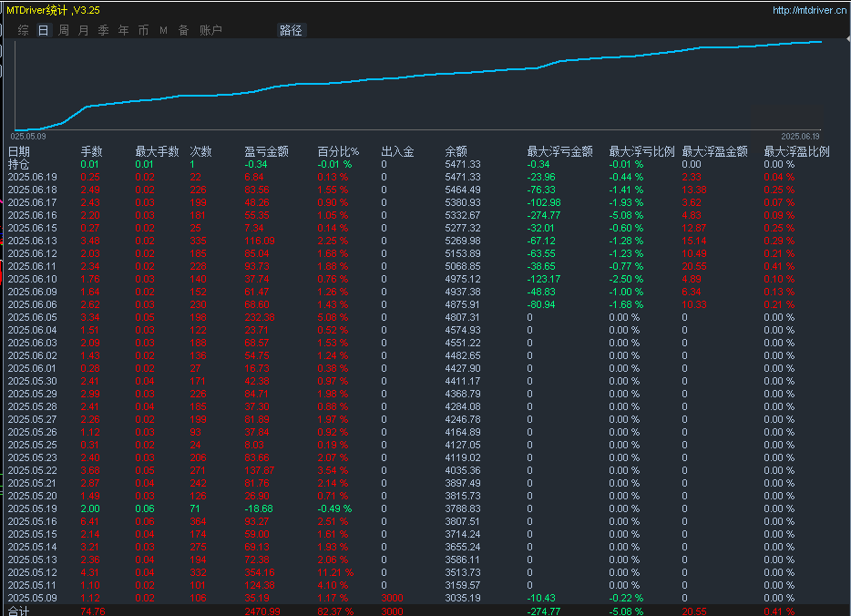Select the 持仓 open positions row label
Screen dimensions: 851x616
[19, 164]
